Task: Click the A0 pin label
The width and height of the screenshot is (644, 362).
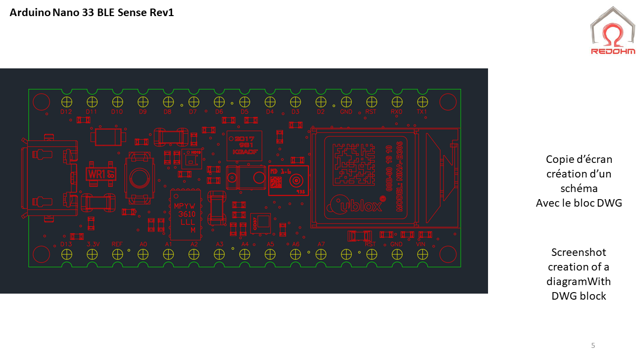Action: [x=143, y=244]
